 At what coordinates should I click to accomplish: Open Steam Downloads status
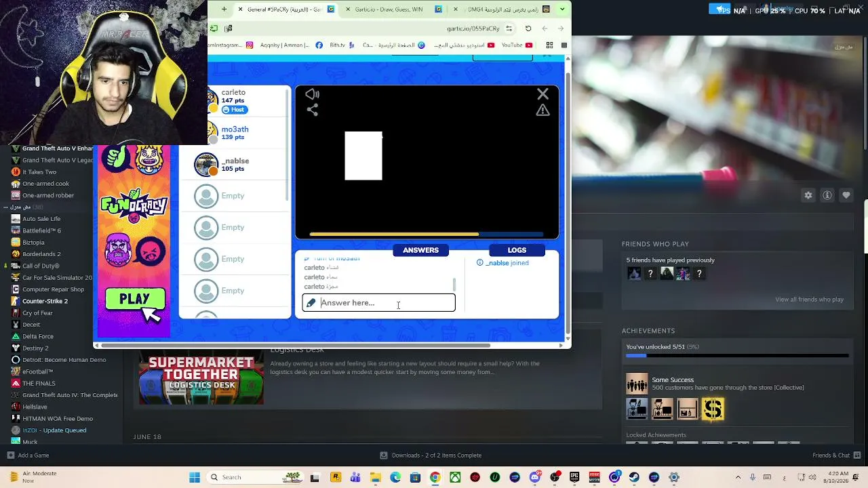[431, 455]
